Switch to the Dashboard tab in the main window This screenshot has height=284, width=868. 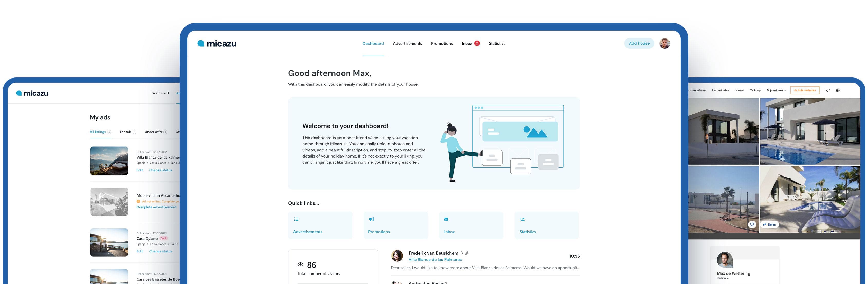[373, 43]
